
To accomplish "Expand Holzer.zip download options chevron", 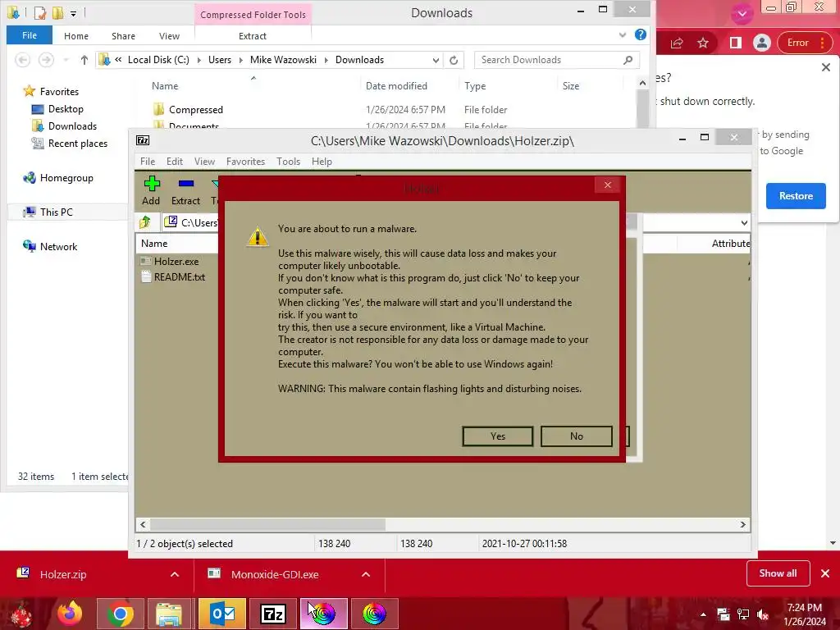I will click(175, 574).
